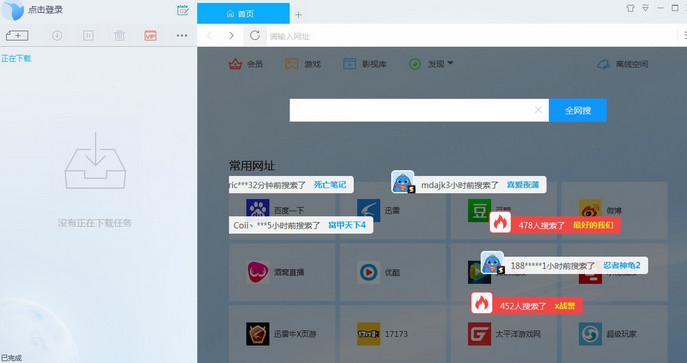Open the pink live streaming shortcut
687x363 pixels.
(282, 272)
